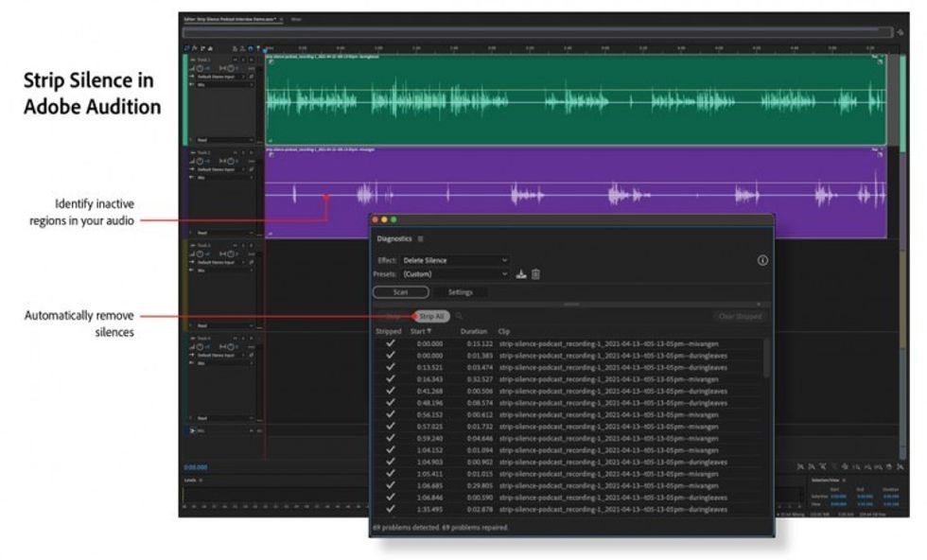Viewport: 927px width, 560px height.
Task: Click the blue playhead marker on time ruler
Action: [x=266, y=49]
